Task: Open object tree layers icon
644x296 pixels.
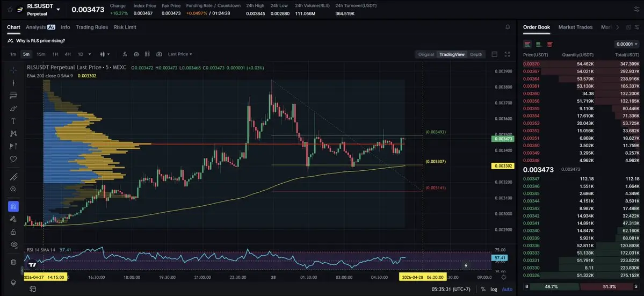Action: 13,283
